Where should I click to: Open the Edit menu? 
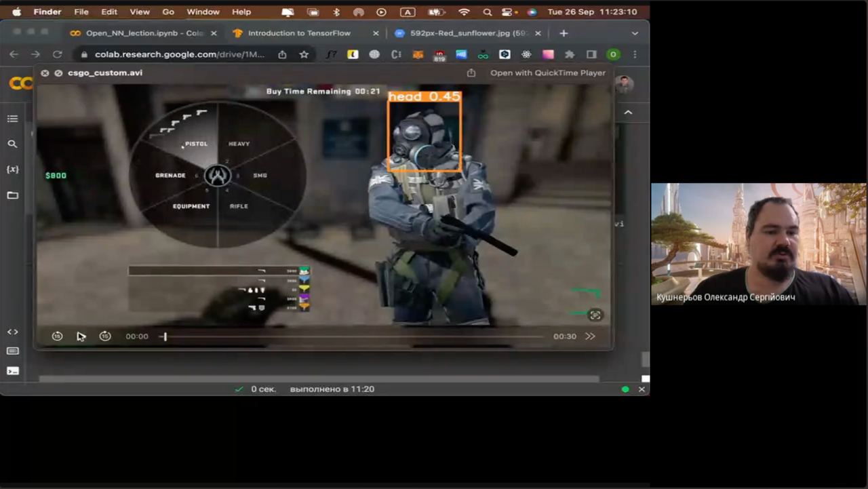(x=109, y=12)
